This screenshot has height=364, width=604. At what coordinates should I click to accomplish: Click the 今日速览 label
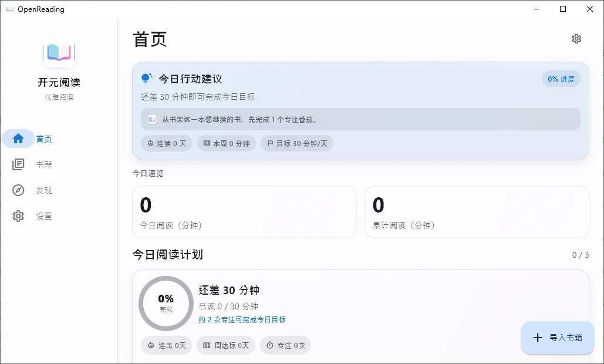pyautogui.click(x=148, y=173)
